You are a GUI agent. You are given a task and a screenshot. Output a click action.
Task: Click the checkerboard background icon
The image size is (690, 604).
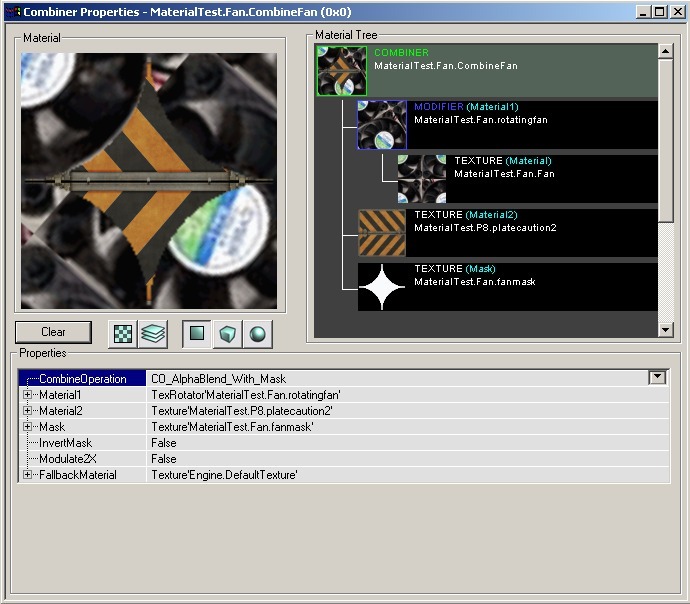point(122,333)
